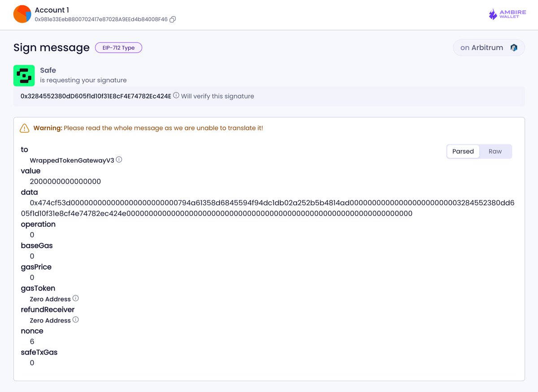538x392 pixels.
Task: Click the Arbitrum network icon
Action: coord(514,47)
